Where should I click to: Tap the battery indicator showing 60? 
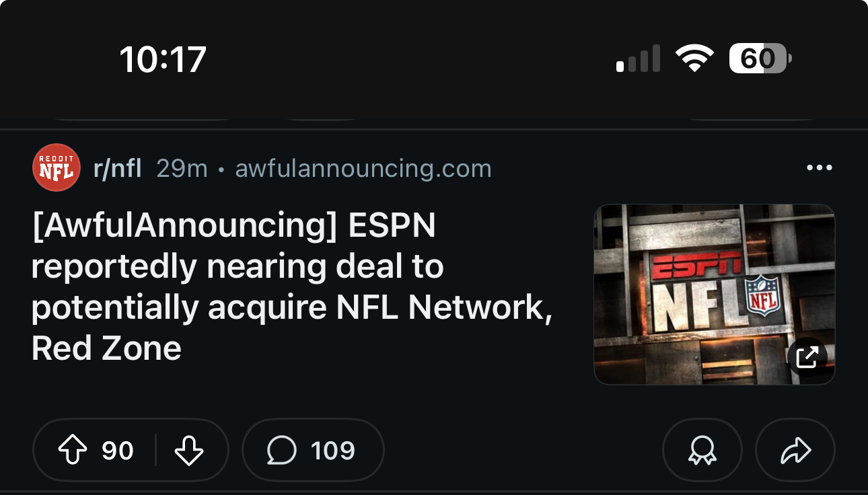(760, 59)
